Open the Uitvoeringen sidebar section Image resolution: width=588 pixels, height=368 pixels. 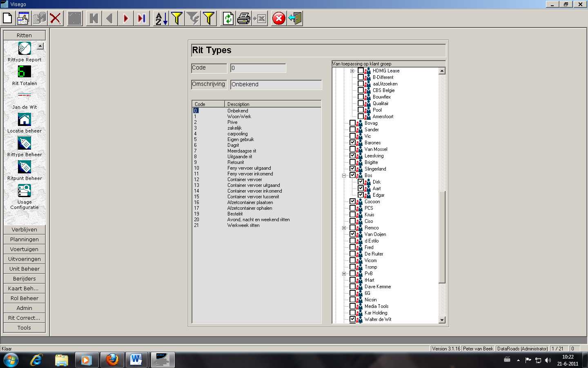pyautogui.click(x=24, y=259)
